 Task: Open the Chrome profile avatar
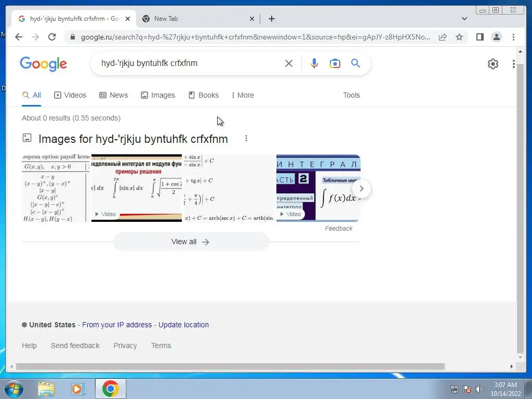[497, 37]
